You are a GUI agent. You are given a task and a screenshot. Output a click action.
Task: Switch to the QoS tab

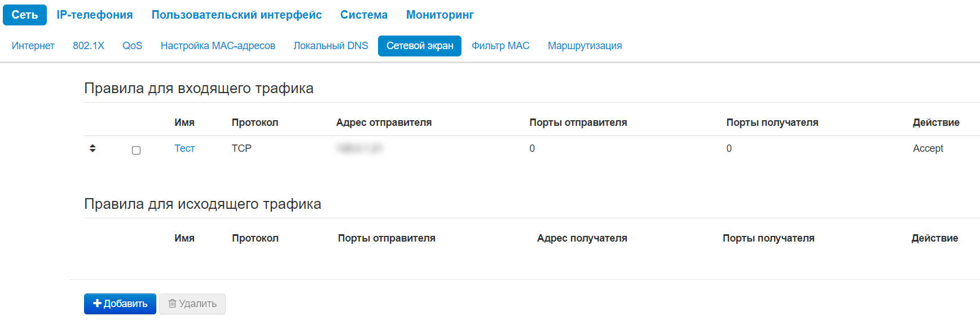click(x=133, y=46)
